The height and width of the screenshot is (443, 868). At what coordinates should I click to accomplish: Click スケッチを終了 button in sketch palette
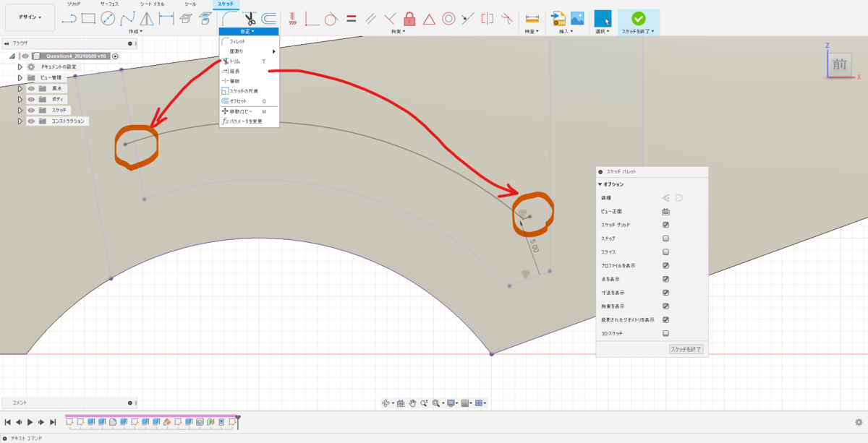(x=686, y=349)
